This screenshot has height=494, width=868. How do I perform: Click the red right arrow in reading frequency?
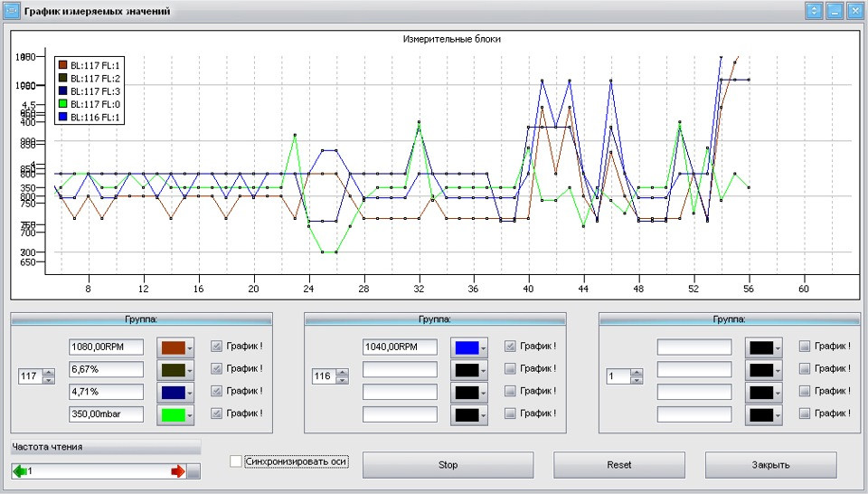click(x=178, y=471)
